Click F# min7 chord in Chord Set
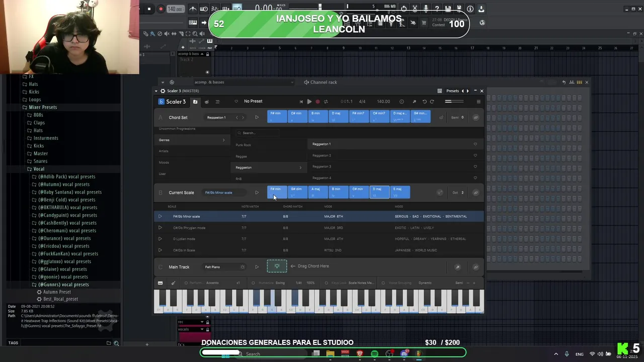 (359, 117)
